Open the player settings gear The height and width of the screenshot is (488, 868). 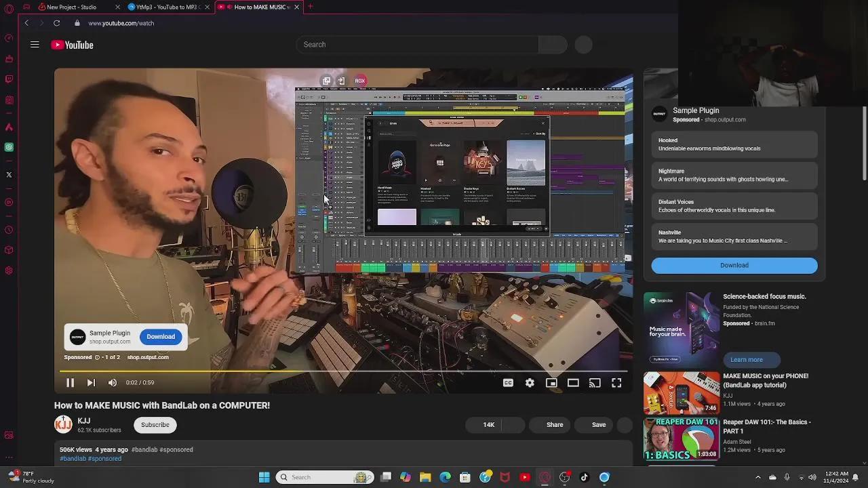530,383
